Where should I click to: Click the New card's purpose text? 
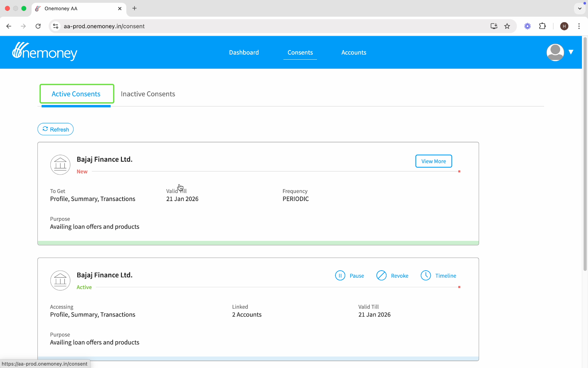[x=95, y=227]
